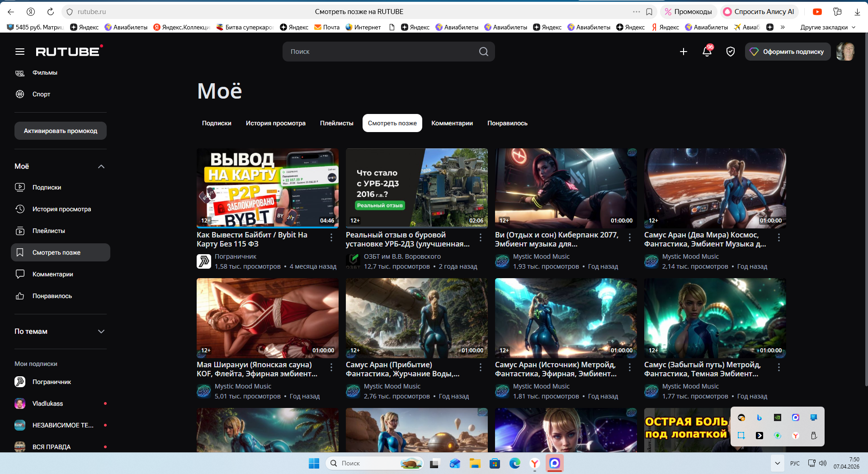Open Mystic Mood Music channel link
The width and height of the screenshot is (868, 474).
click(x=541, y=256)
